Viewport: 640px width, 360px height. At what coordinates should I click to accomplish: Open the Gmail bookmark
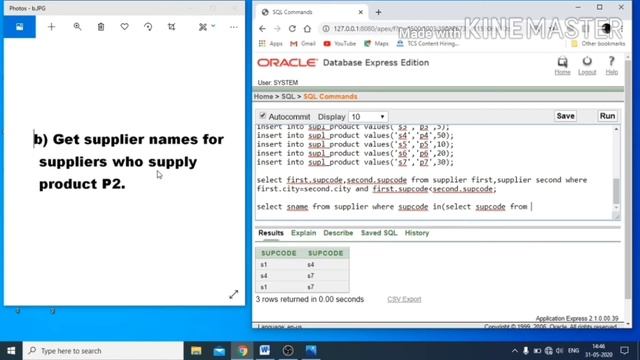(303, 44)
